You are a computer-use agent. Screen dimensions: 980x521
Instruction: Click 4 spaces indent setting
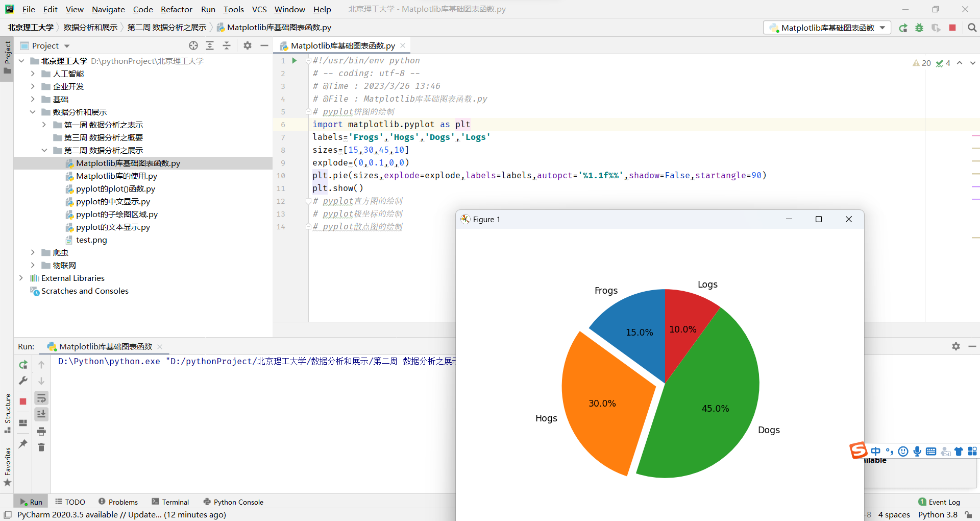894,515
